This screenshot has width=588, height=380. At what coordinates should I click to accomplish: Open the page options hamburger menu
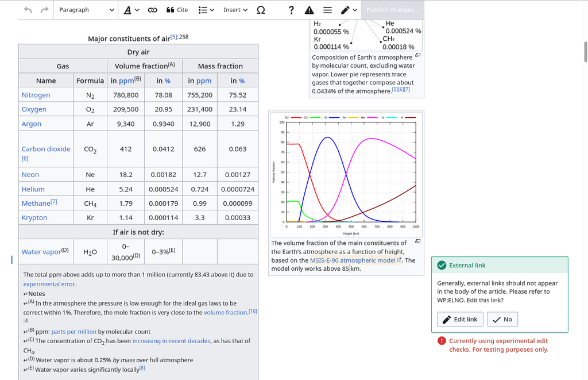coord(327,10)
